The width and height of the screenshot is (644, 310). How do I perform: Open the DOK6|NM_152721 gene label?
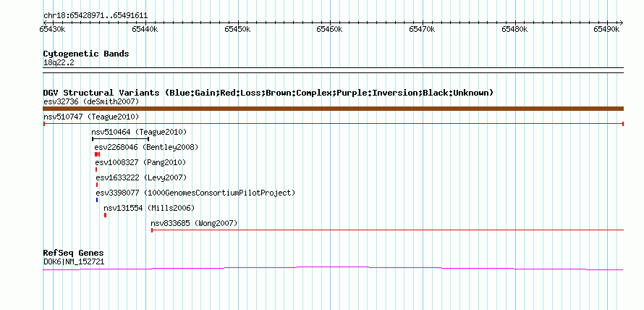[74, 261]
